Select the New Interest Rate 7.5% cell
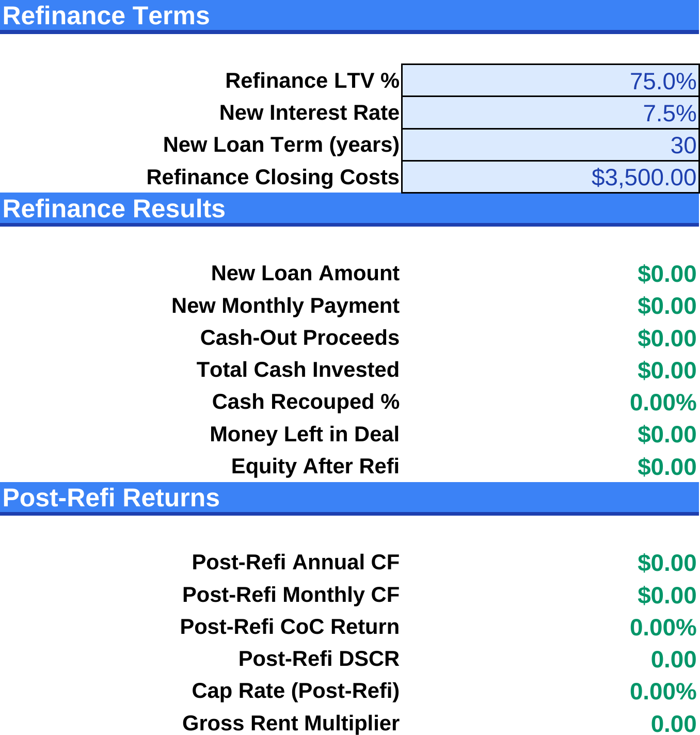The width and height of the screenshot is (700, 735). tap(550, 113)
